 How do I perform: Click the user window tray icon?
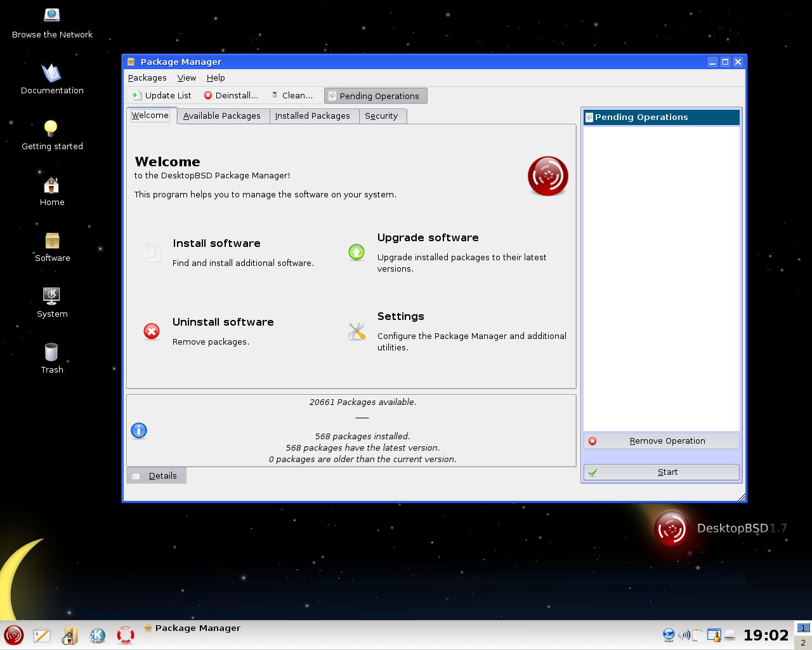(714, 635)
